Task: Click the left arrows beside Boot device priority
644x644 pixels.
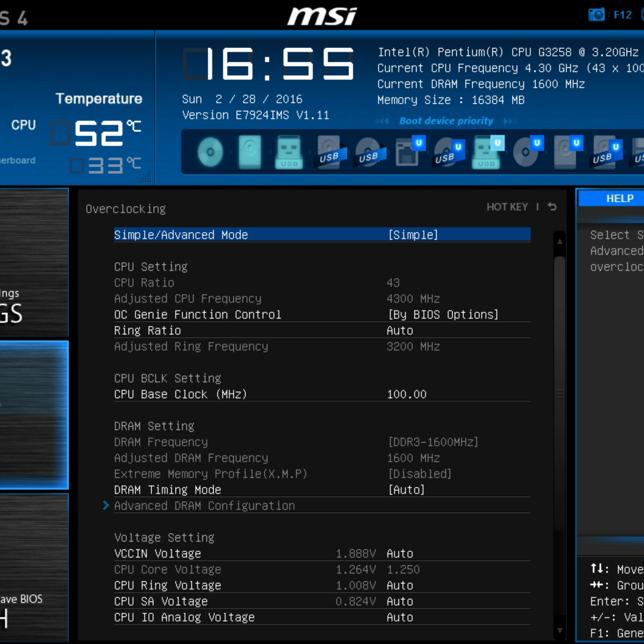Action: point(382,121)
